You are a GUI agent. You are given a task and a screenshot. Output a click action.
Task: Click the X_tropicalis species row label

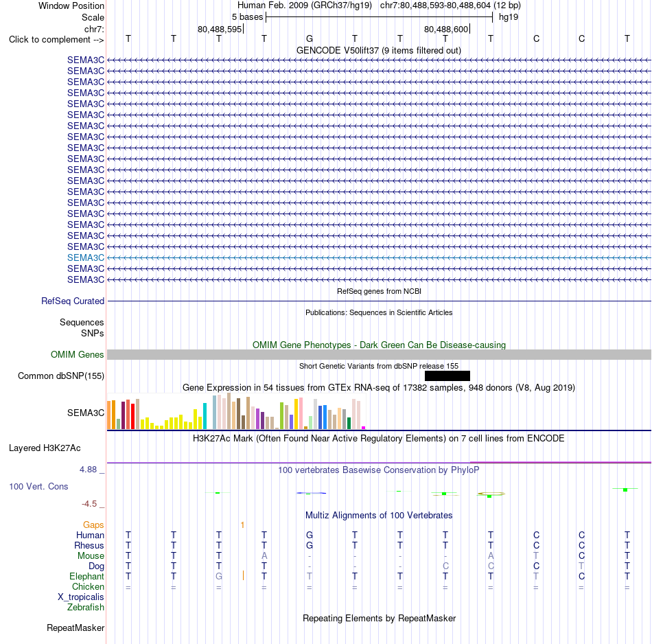click(x=81, y=597)
